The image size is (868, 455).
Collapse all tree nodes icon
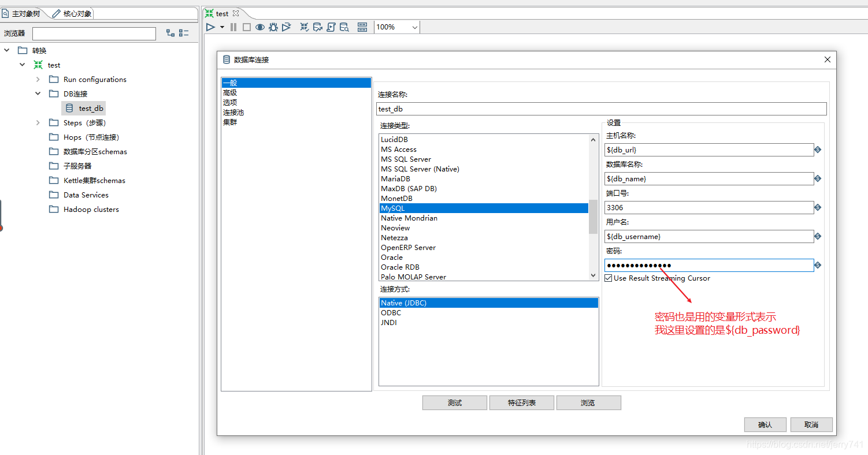point(184,33)
